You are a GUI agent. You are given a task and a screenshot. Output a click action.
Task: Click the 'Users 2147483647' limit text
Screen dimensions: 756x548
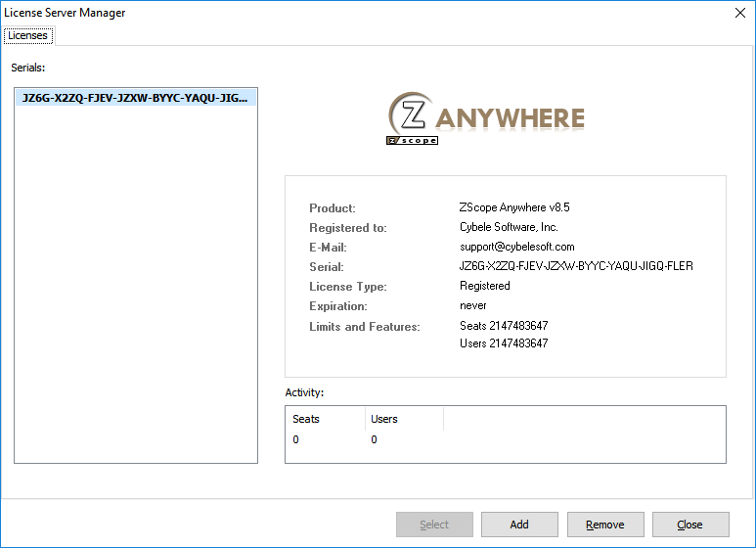pos(504,343)
